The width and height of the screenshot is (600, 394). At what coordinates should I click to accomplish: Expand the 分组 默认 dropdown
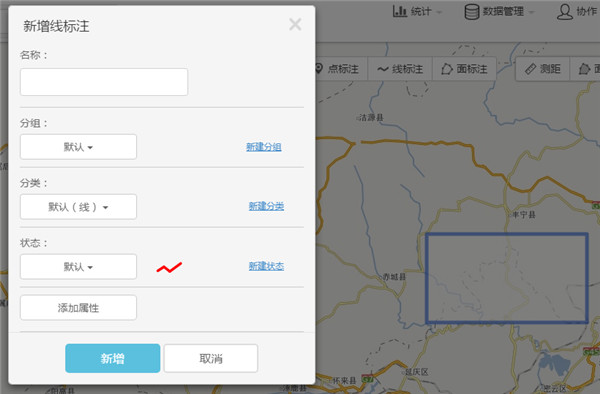[x=78, y=147]
